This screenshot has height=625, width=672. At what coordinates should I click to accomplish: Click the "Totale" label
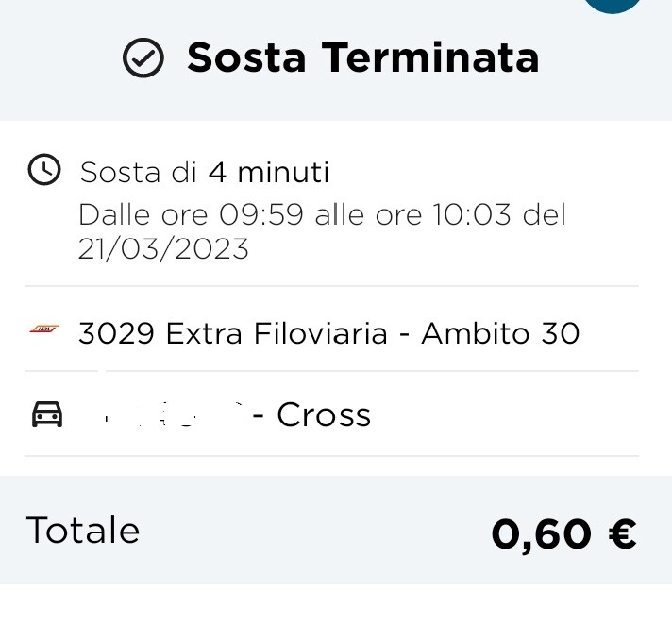point(83,531)
